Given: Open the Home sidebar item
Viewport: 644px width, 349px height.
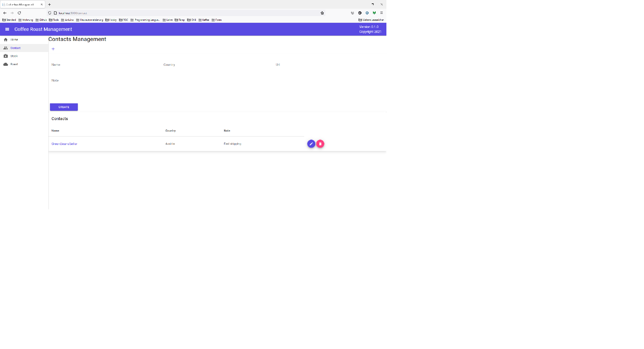Looking at the screenshot, I should coord(24,40).
